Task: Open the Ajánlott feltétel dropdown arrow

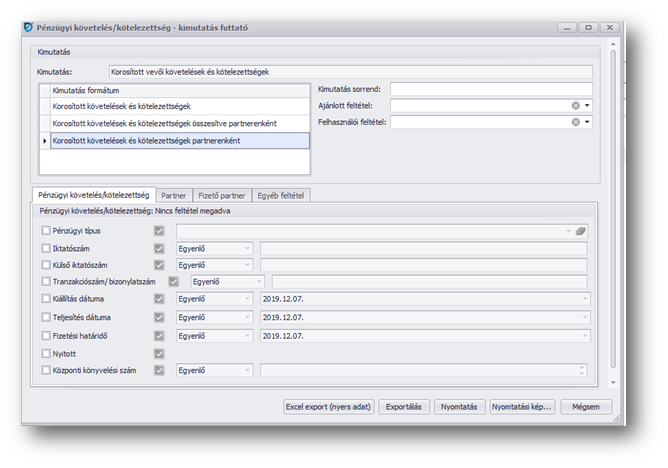Action: 588,105
